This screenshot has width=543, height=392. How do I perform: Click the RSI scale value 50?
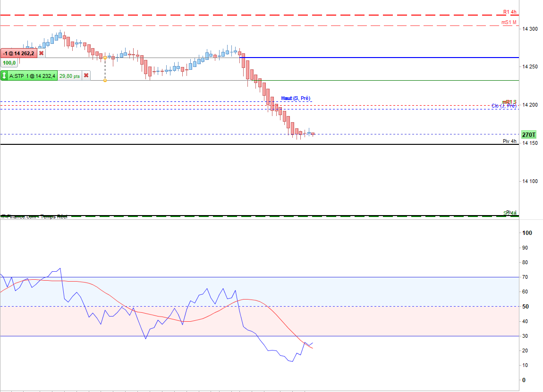[x=526, y=307]
